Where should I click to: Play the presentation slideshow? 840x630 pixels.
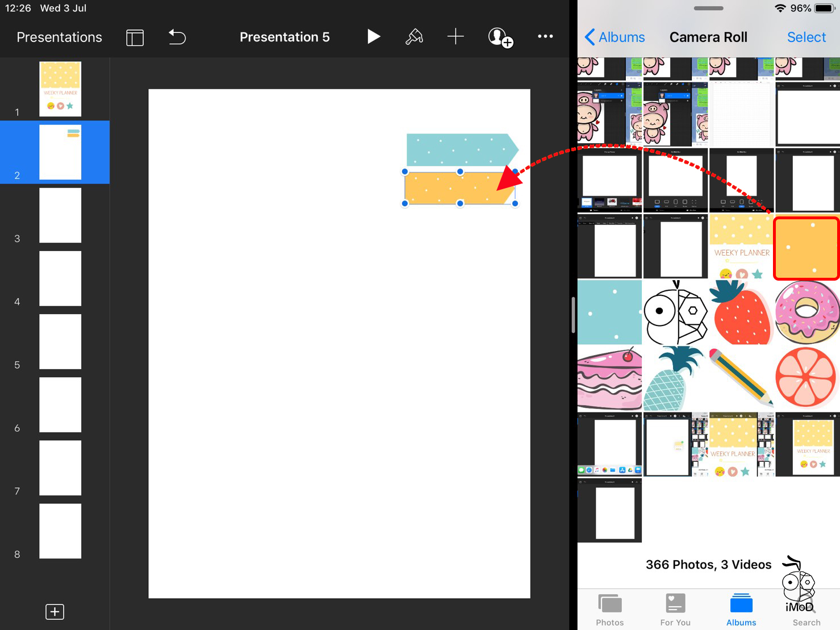[373, 37]
